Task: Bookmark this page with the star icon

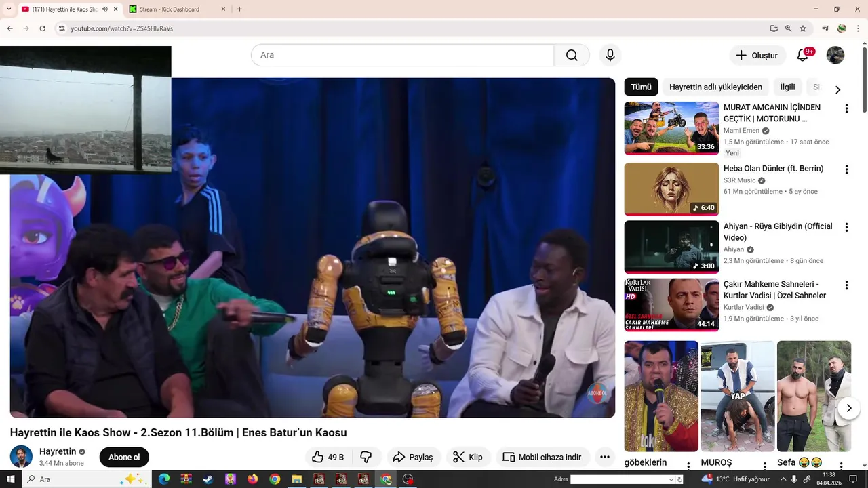Action: [x=803, y=28]
